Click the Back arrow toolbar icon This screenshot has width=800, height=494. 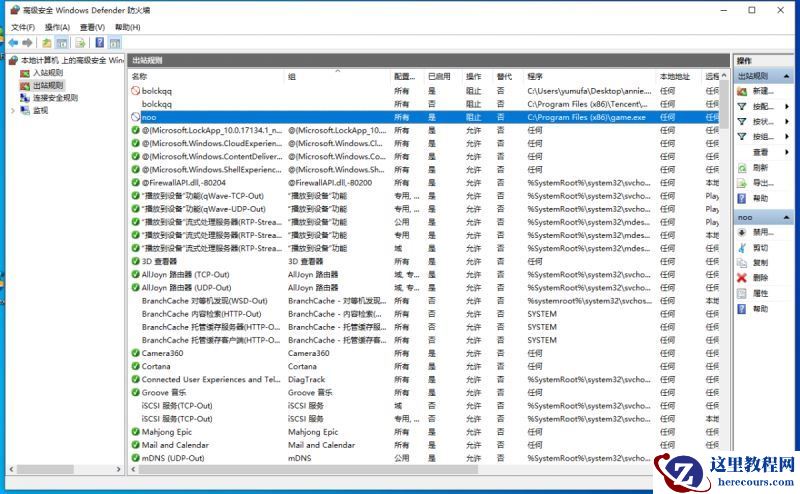(x=13, y=43)
